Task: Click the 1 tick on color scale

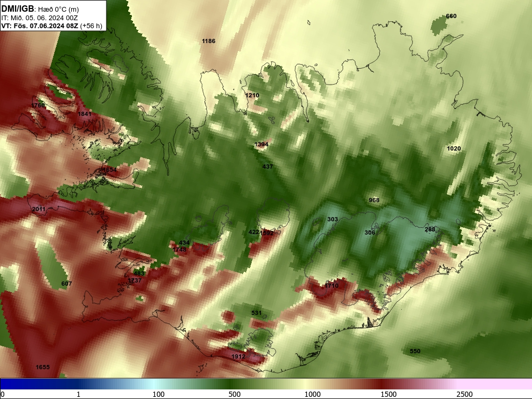Action: click(78, 394)
